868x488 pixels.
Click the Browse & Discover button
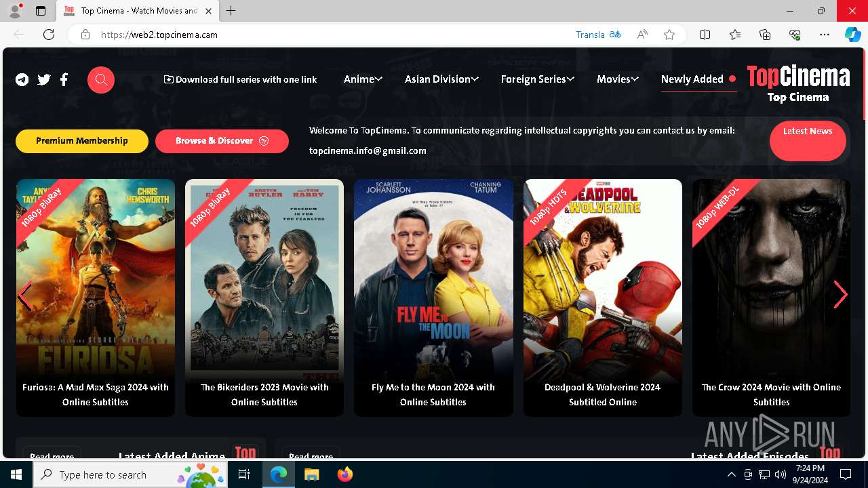click(222, 141)
